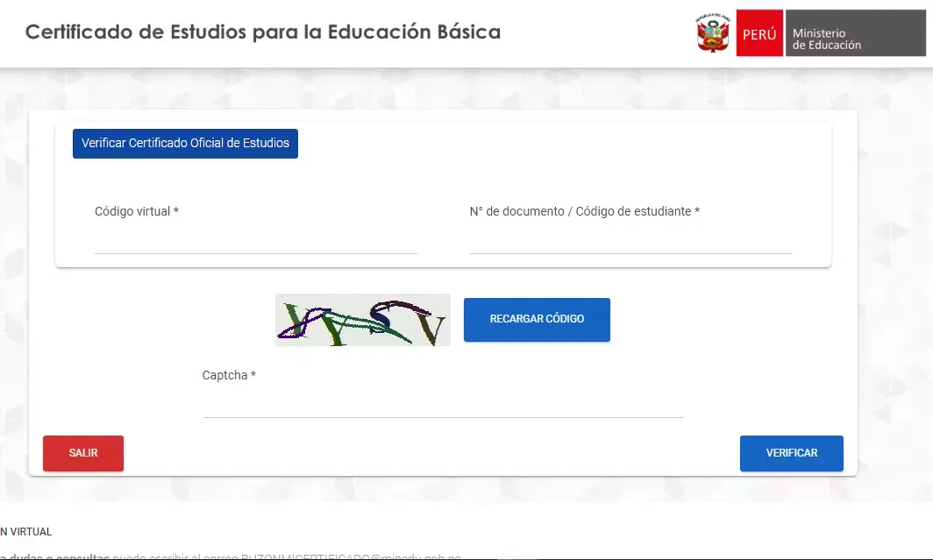Click the VERIFICAR button
933x560 pixels.
tap(791, 453)
